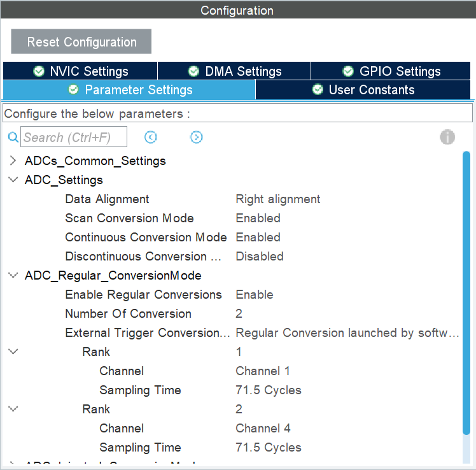476x470 pixels.
Task: Open the NVIC Settings tab
Action: coord(80,71)
